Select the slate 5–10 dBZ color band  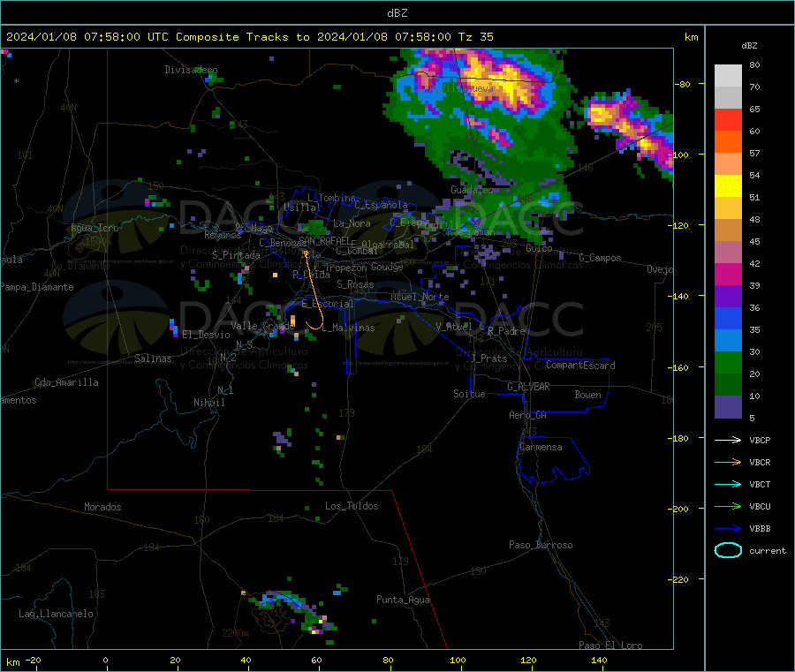[728, 407]
